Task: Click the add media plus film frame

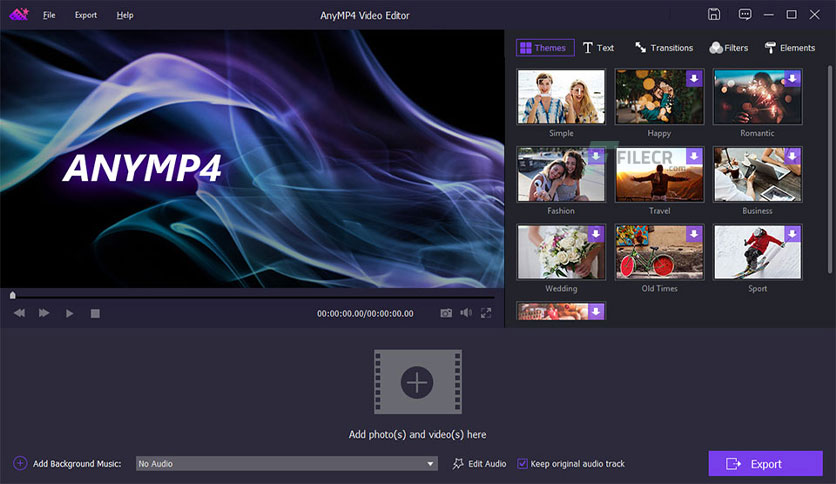Action: [x=417, y=382]
